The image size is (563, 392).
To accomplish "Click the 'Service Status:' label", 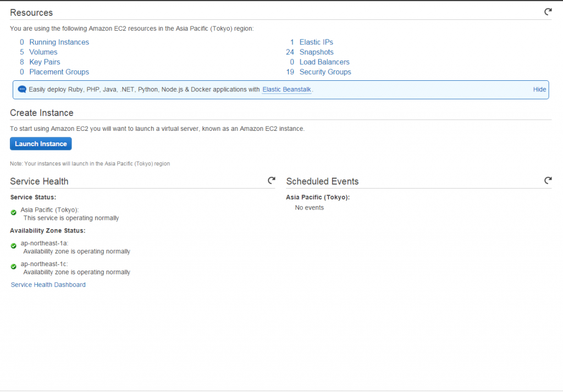I will point(33,197).
